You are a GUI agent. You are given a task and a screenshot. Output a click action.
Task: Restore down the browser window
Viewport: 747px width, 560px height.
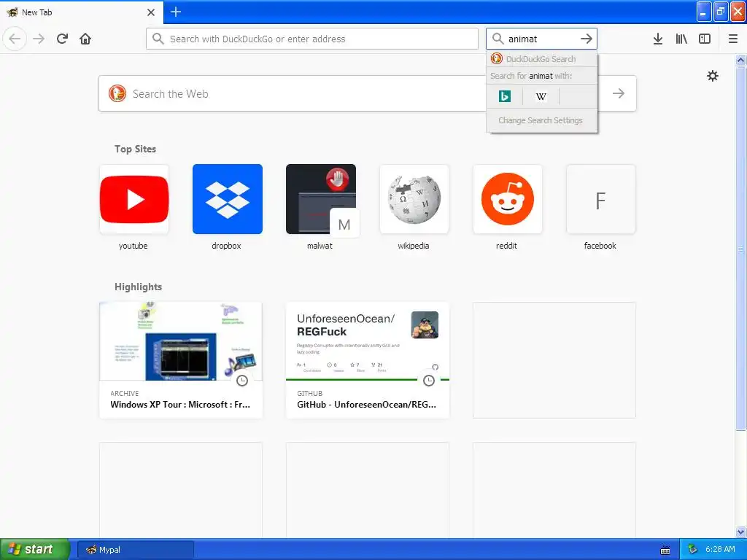[x=720, y=12]
